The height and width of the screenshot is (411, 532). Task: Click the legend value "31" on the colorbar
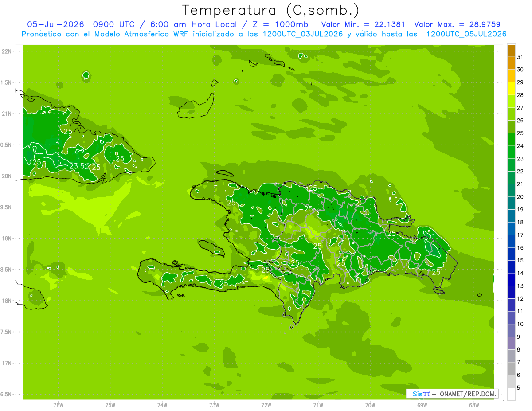coord(520,57)
